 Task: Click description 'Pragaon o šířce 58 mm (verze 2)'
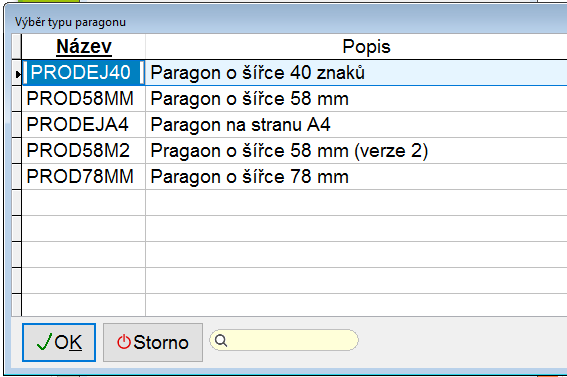pyautogui.click(x=289, y=151)
